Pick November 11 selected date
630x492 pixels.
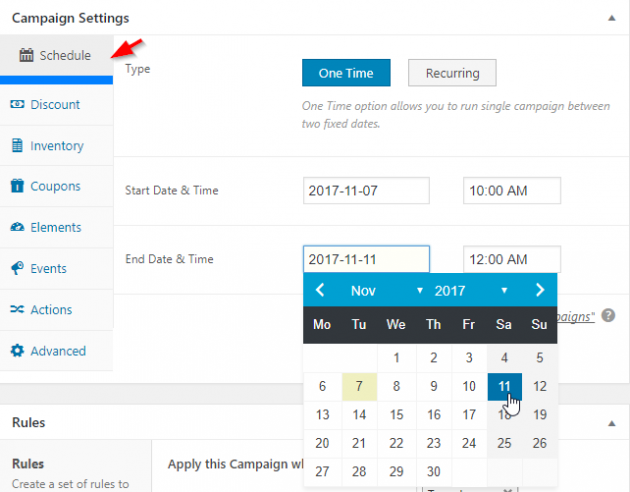pyautogui.click(x=504, y=386)
